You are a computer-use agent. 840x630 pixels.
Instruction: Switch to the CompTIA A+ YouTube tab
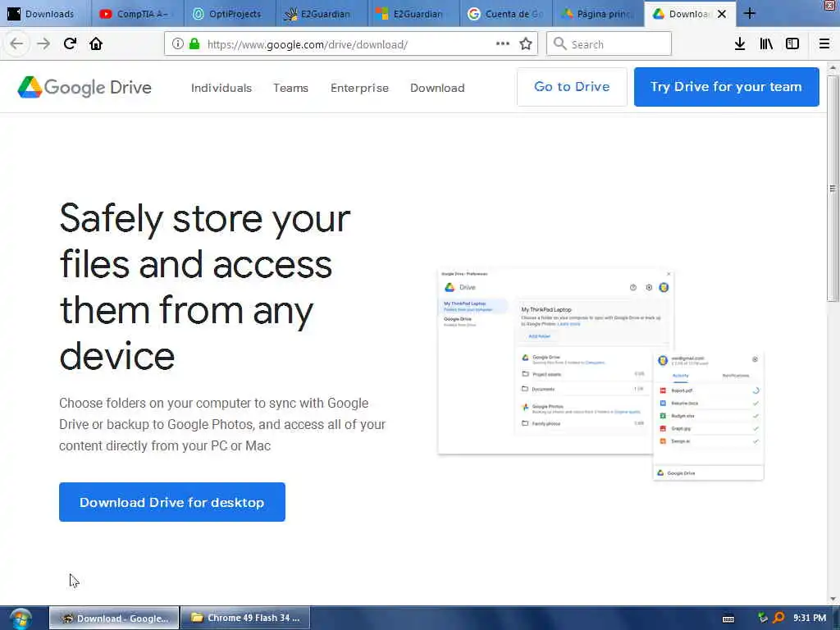pyautogui.click(x=137, y=14)
